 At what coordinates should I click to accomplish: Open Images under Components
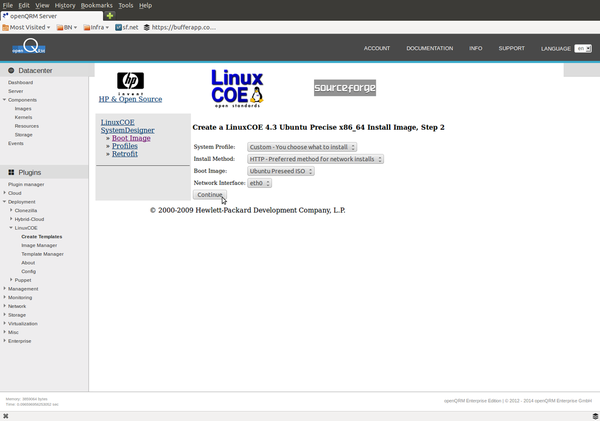tap(23, 109)
